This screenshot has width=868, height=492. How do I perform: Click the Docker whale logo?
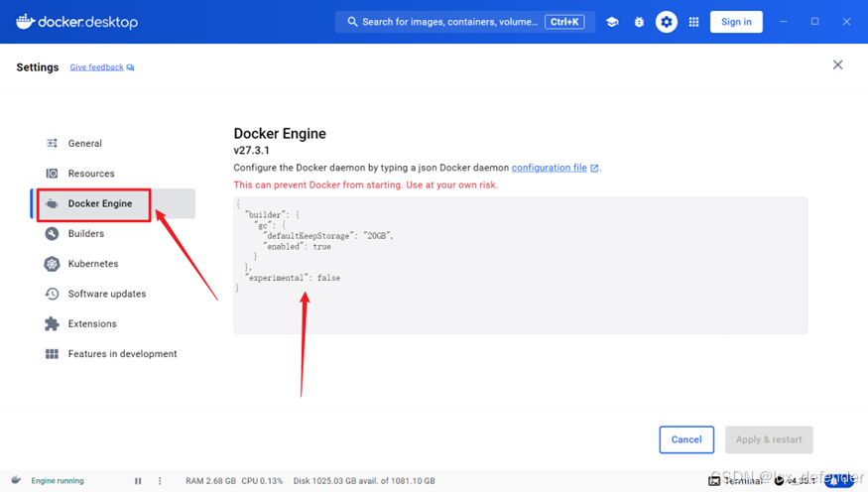pos(26,22)
